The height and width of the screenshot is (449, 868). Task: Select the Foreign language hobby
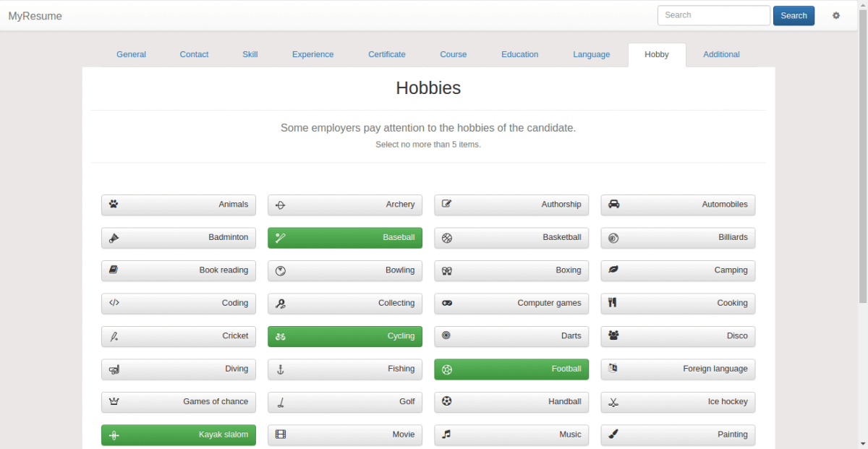[678, 369]
